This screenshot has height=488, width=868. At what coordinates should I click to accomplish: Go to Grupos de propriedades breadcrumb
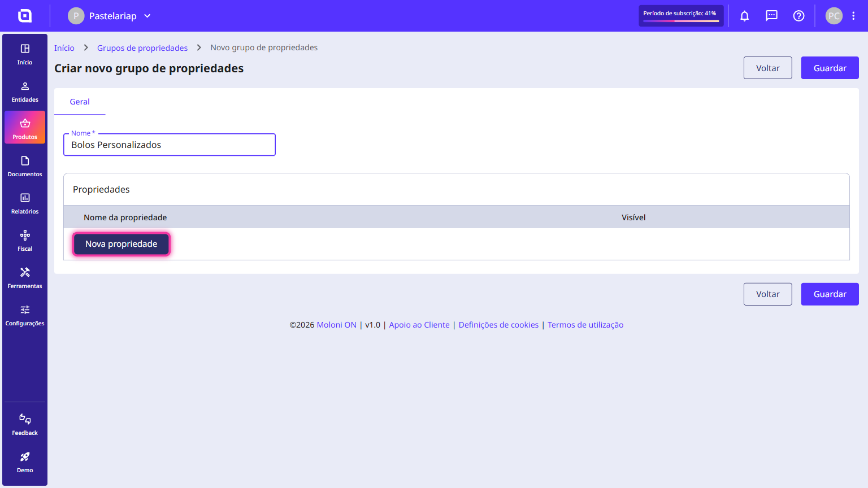click(142, 48)
